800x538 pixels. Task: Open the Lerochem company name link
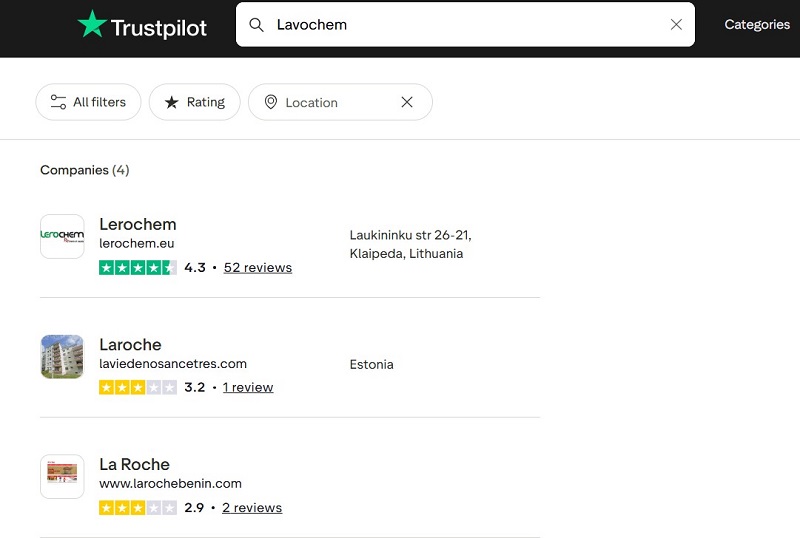point(138,224)
